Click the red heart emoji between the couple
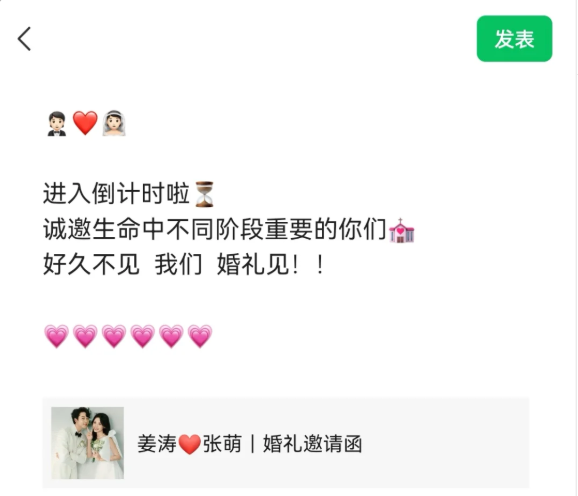This screenshot has height=496, width=578. (85, 123)
